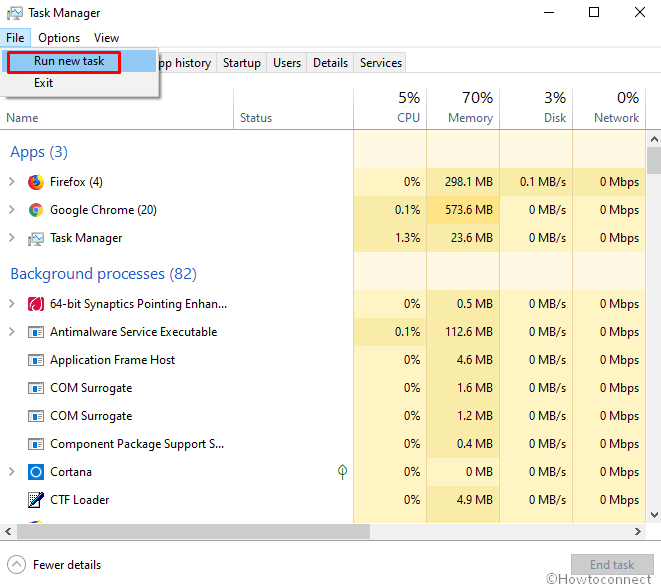The width and height of the screenshot is (661, 587).
Task: Sort processes by Memory column
Action: tap(463, 109)
